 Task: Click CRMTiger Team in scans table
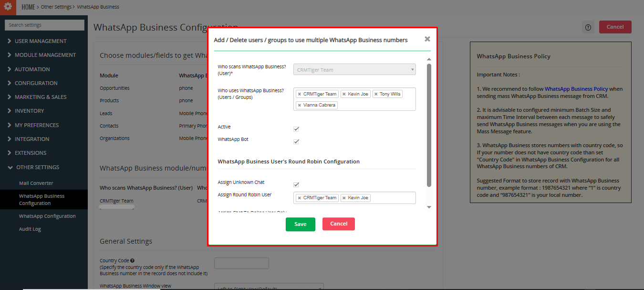116,201
